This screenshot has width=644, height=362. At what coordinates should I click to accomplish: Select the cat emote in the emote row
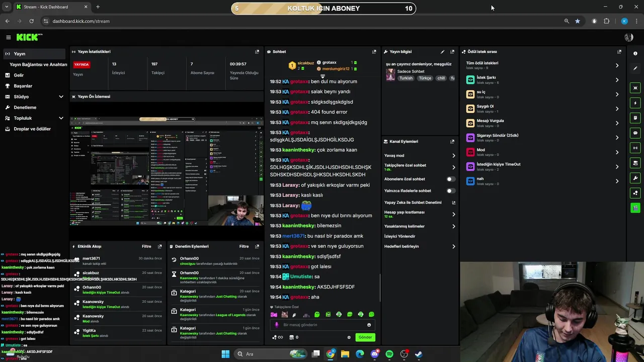coord(284,315)
